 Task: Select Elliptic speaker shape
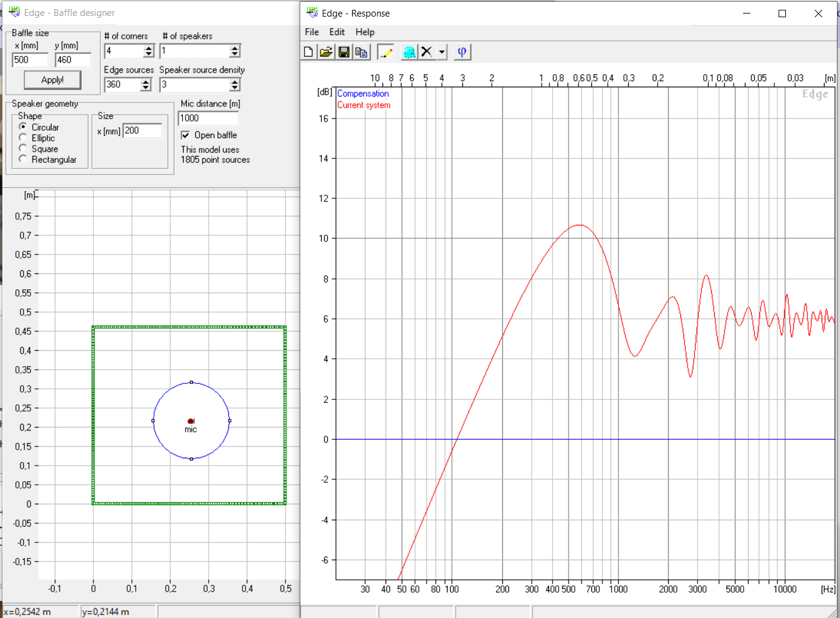[x=23, y=138]
